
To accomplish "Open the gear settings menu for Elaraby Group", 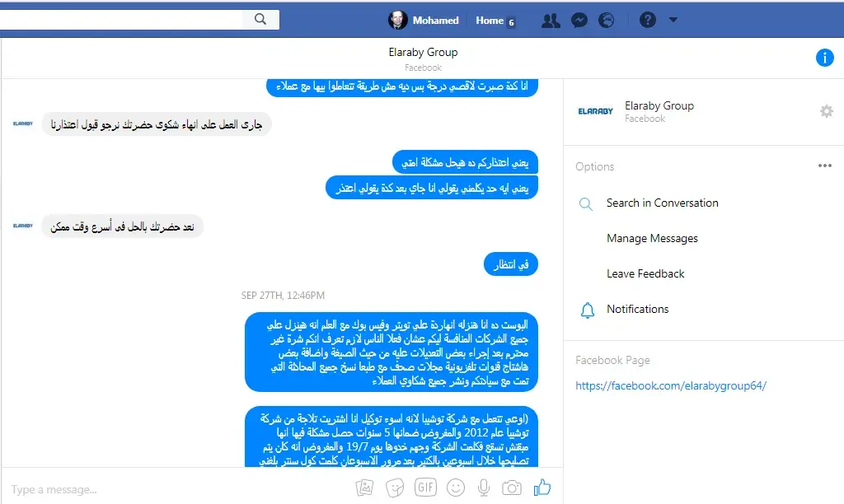I will coord(826,111).
